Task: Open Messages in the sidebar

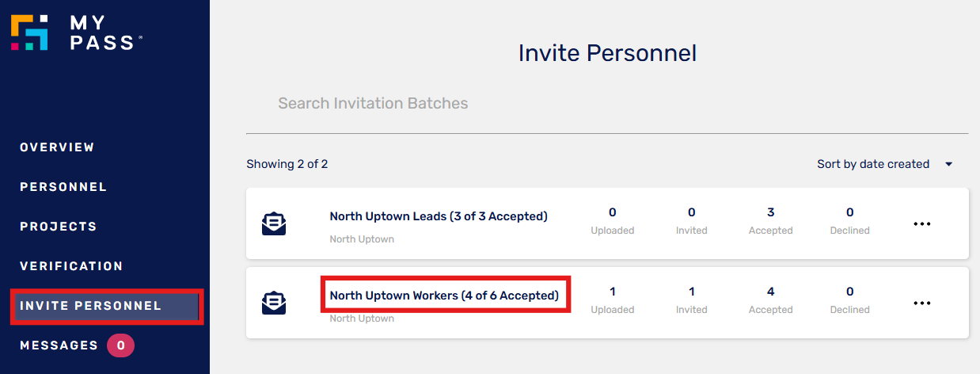Action: point(59,345)
